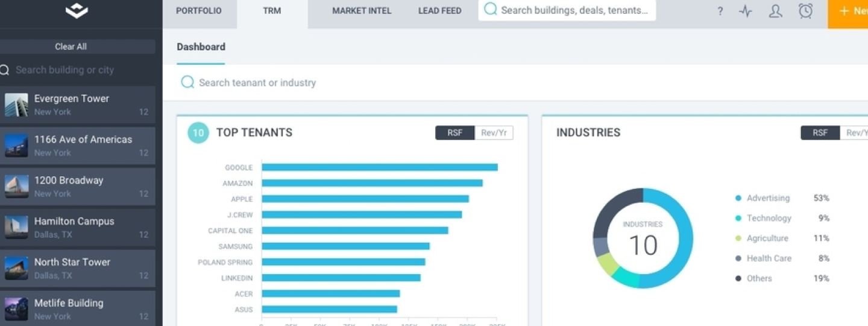Click the magnifier icon in tenant search
Screen dimensions: 868x326
[x=187, y=82]
